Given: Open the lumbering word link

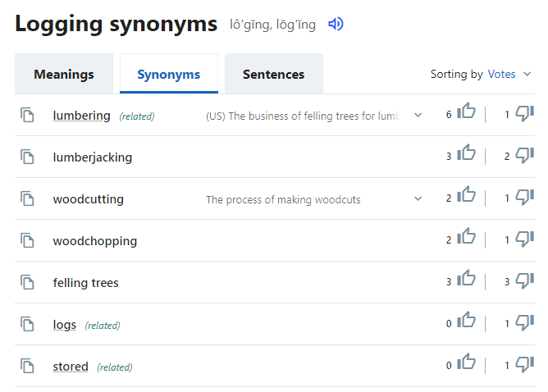Looking at the screenshot, I should tap(81, 116).
